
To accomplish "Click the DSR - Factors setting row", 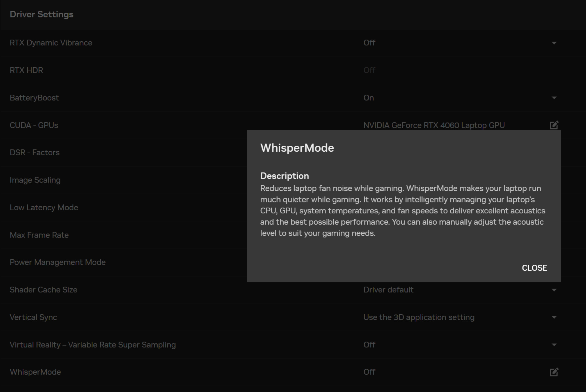I will (35, 152).
